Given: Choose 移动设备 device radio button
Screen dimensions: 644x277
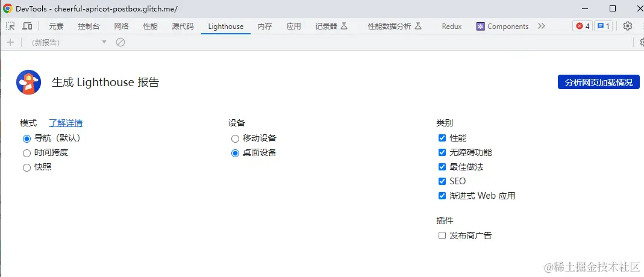Looking at the screenshot, I should (235, 138).
